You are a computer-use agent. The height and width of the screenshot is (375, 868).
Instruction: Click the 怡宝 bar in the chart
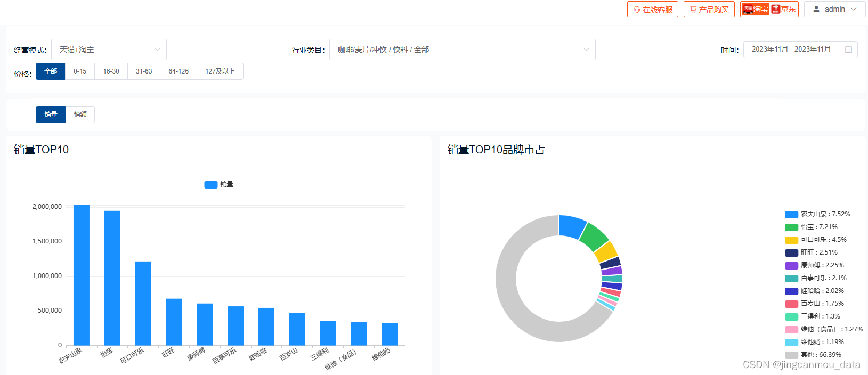(x=112, y=278)
